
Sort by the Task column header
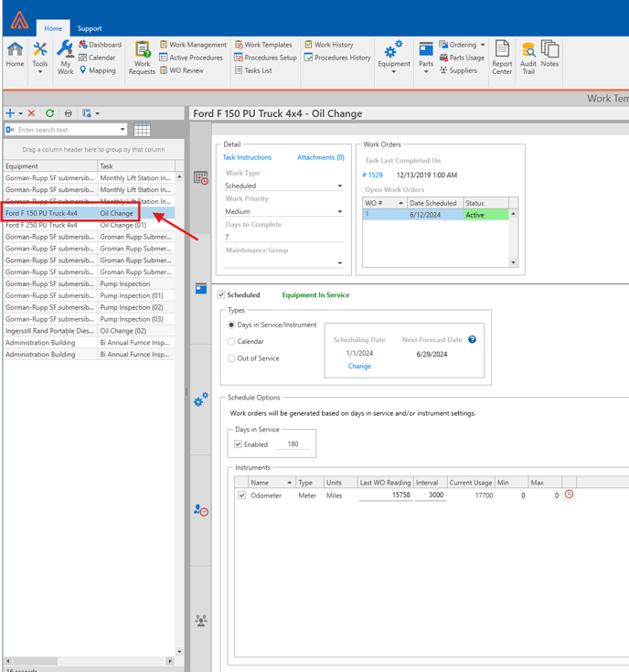(136, 165)
